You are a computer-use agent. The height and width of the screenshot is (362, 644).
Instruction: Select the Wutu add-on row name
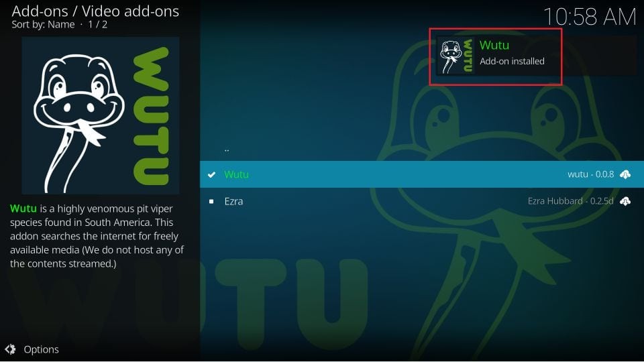(236, 174)
